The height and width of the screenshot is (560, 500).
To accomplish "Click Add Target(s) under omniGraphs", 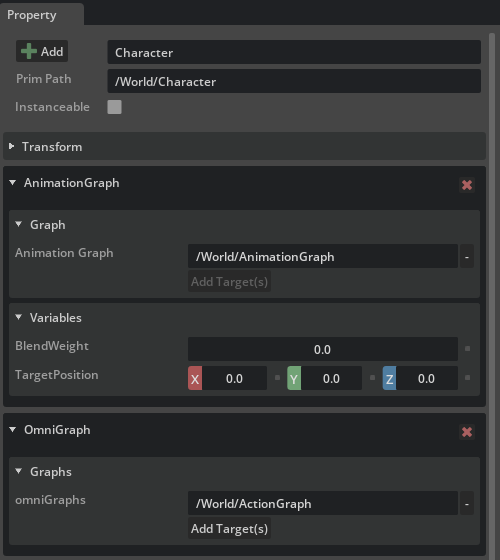I will click(x=229, y=529).
